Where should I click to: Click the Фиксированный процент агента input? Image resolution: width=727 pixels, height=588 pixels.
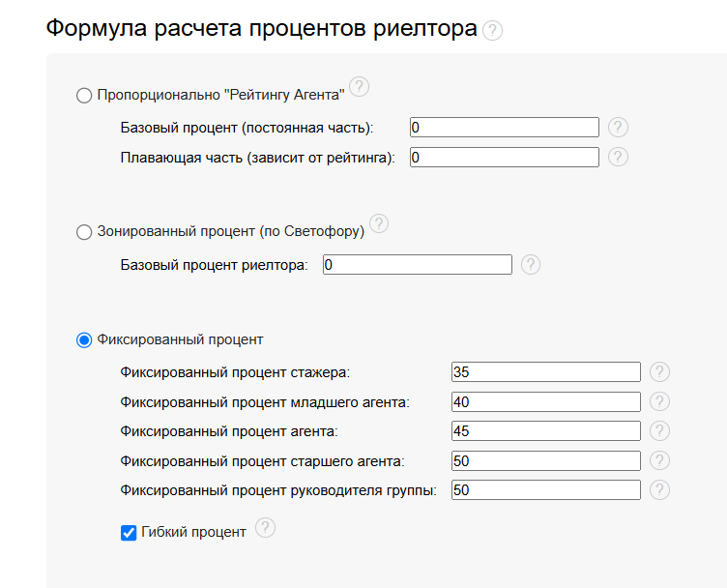545,431
